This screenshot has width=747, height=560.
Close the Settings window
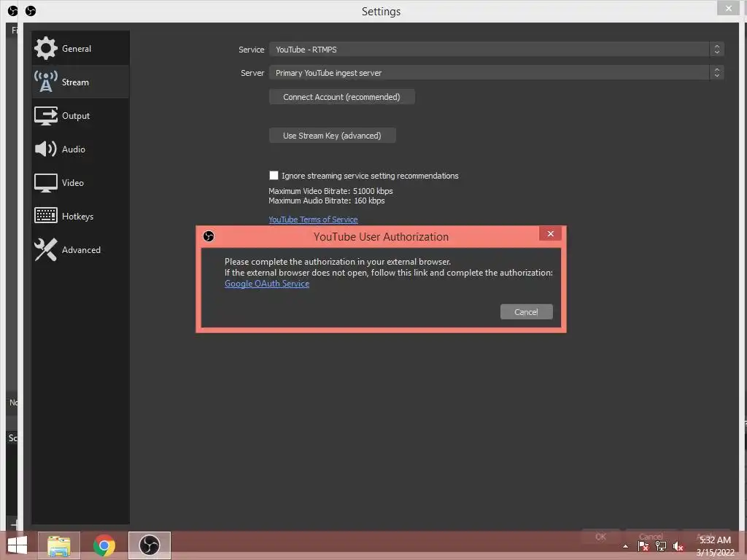click(729, 8)
